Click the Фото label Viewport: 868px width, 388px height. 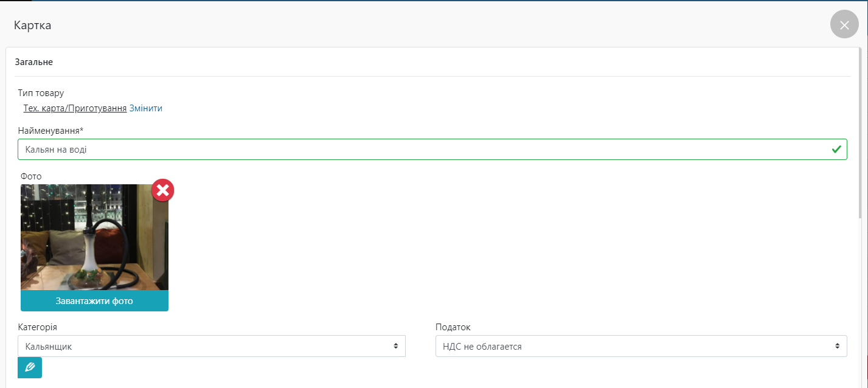(31, 176)
